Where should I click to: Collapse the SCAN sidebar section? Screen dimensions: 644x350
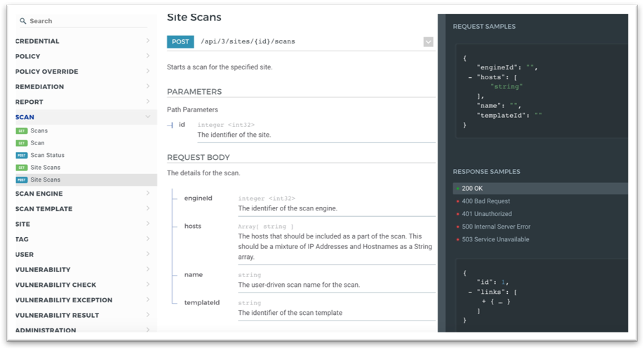coord(148,117)
